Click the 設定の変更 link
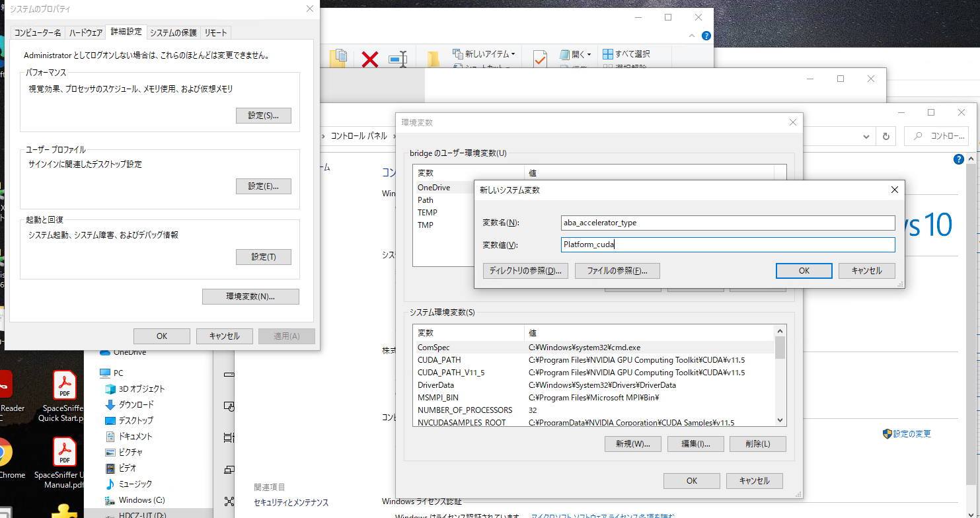 912,434
